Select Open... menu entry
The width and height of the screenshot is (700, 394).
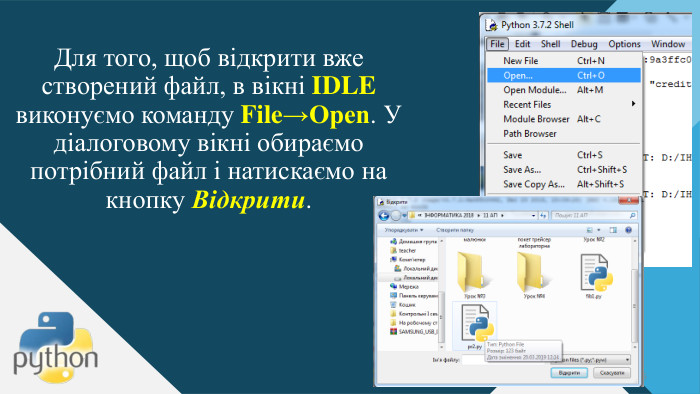[x=564, y=75]
